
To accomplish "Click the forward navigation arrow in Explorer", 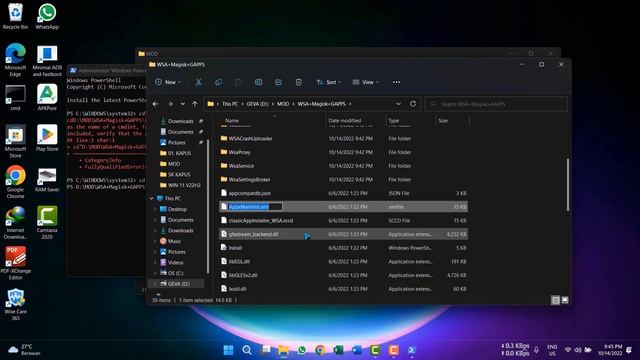I will (x=170, y=104).
